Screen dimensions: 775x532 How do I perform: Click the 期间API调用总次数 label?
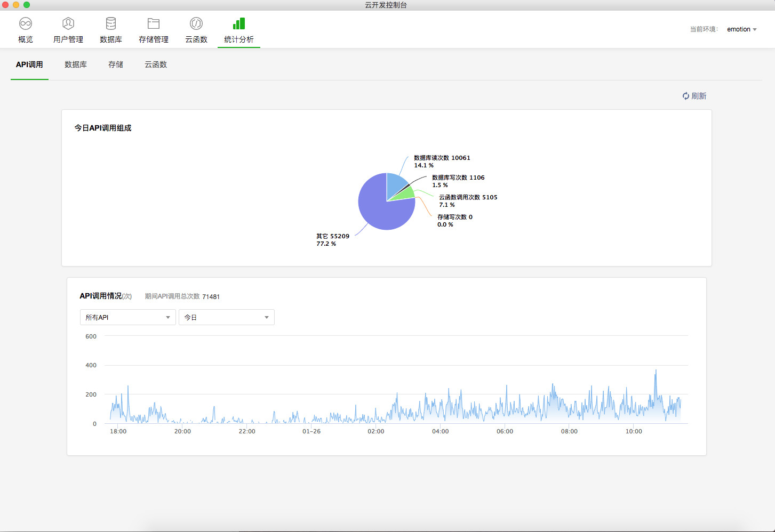point(172,296)
